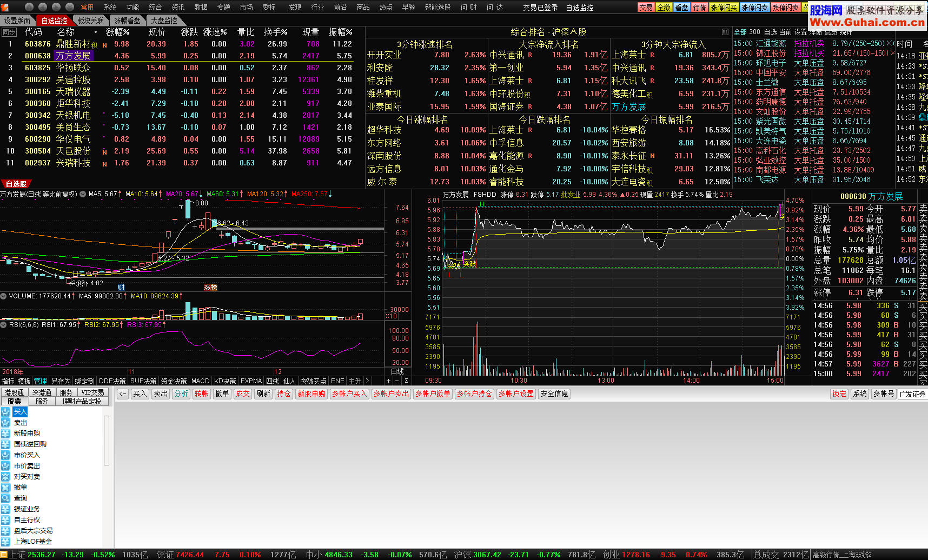
Task: Select the 自选 filter in alerts panel
Action: tap(770, 32)
